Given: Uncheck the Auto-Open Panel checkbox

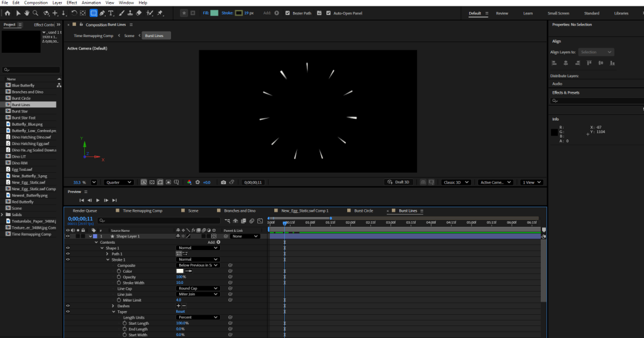Looking at the screenshot, I should [328, 13].
